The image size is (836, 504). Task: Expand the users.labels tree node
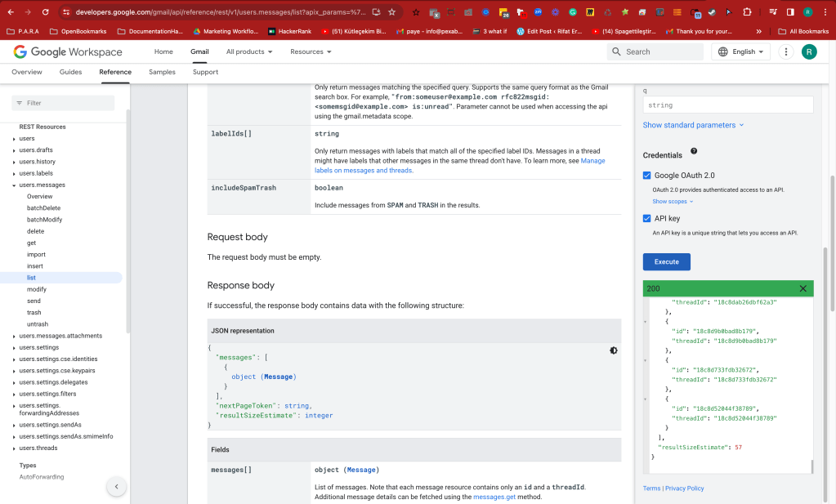[14, 174]
